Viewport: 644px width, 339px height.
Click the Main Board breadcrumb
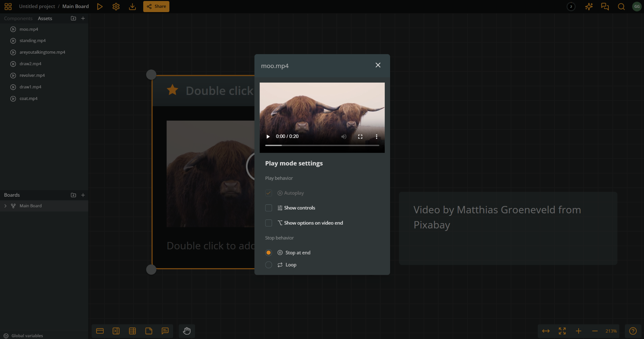pyautogui.click(x=75, y=6)
